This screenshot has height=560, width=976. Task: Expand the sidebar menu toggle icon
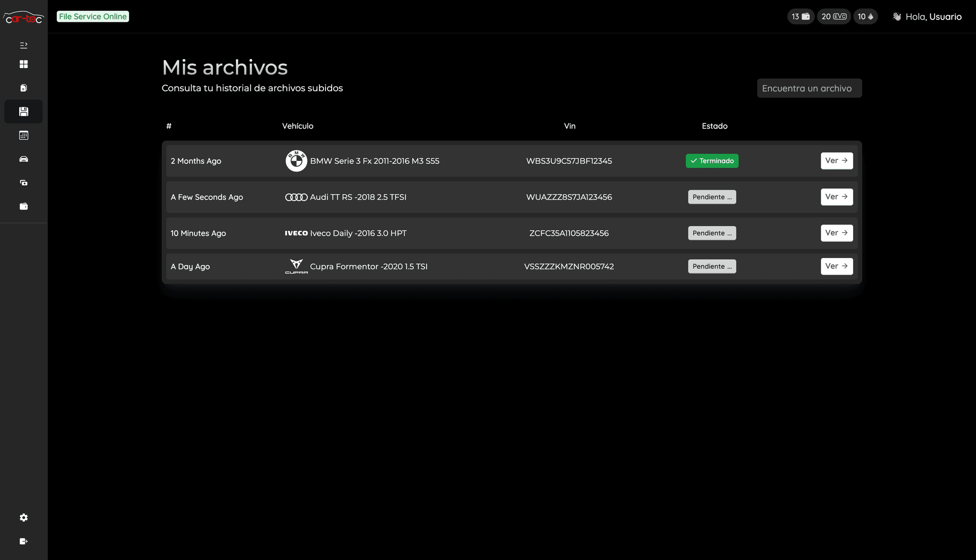(23, 45)
